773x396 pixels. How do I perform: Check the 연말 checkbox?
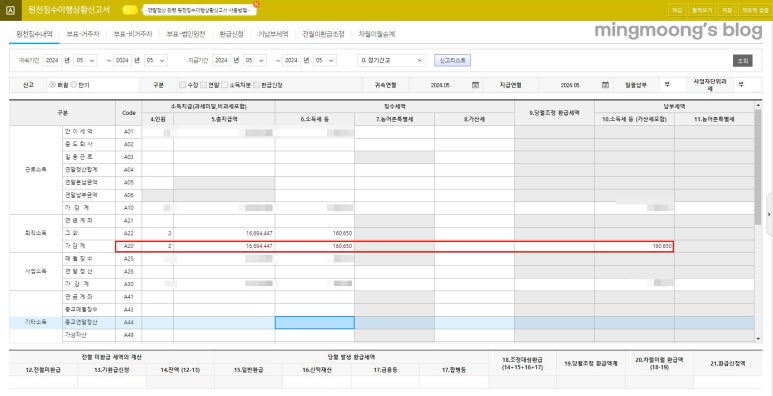(x=204, y=85)
